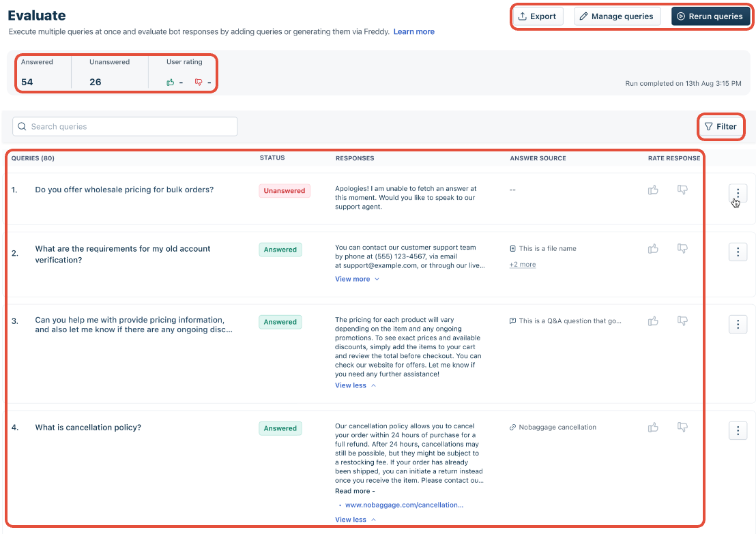
Task: Click the RATE RESPONSE column header
Action: pos(674,158)
